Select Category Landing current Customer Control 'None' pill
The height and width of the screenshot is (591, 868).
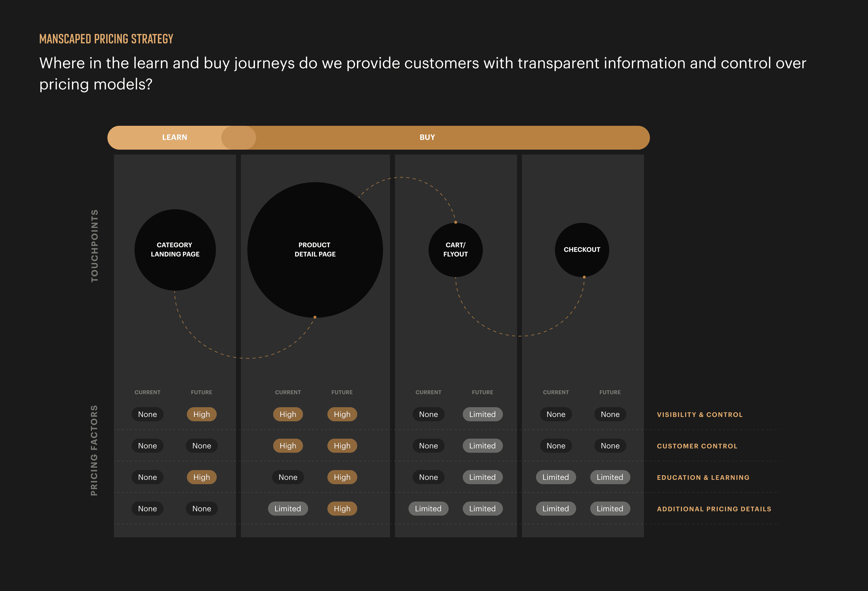148,445
